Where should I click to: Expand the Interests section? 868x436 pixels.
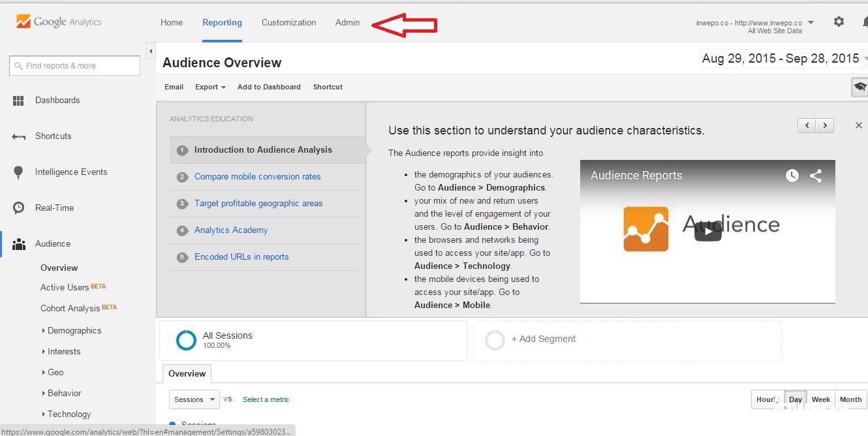point(61,352)
